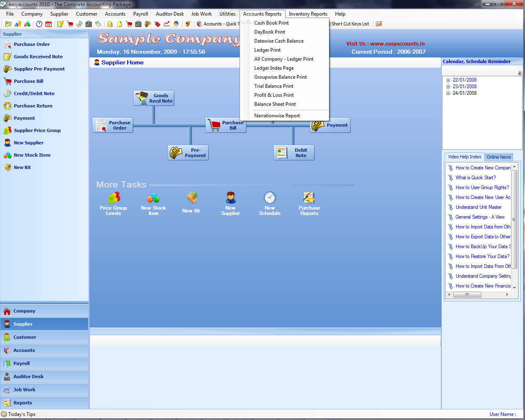Select Narrationwise Report in the menu
Screen dimensions: 525x420
[x=284, y=116]
